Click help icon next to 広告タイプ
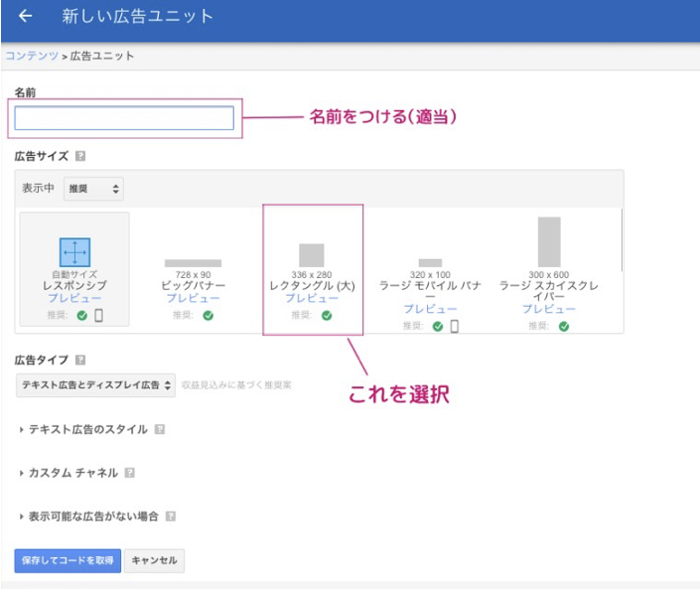 (80, 361)
